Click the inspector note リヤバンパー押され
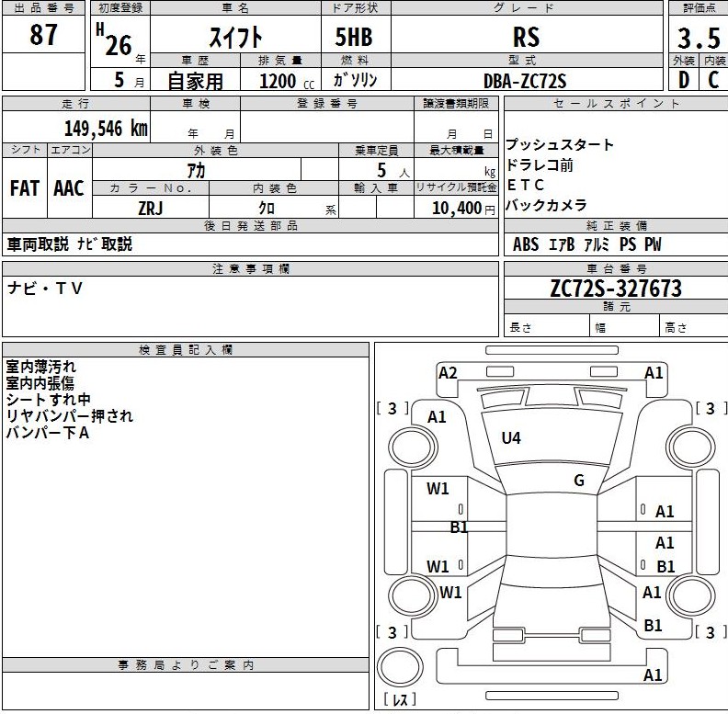728x714 pixels. pyautogui.click(x=70, y=416)
